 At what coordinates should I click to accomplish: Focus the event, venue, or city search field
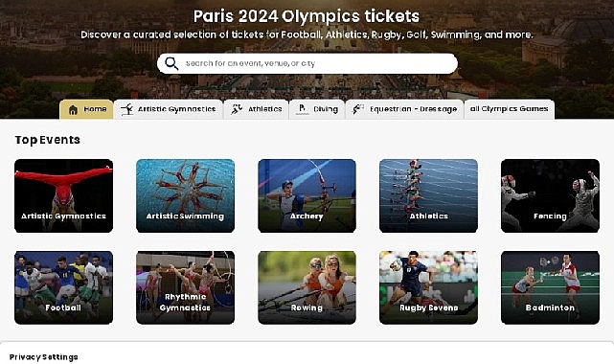307,63
